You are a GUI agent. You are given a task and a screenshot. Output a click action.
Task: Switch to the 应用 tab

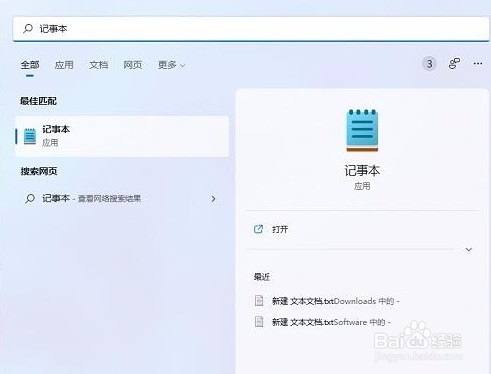[x=64, y=65]
